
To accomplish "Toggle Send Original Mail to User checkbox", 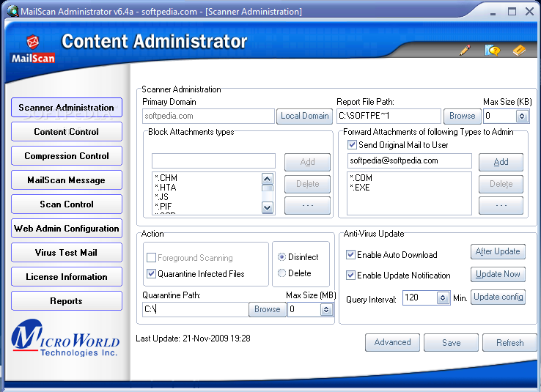I will (x=352, y=145).
